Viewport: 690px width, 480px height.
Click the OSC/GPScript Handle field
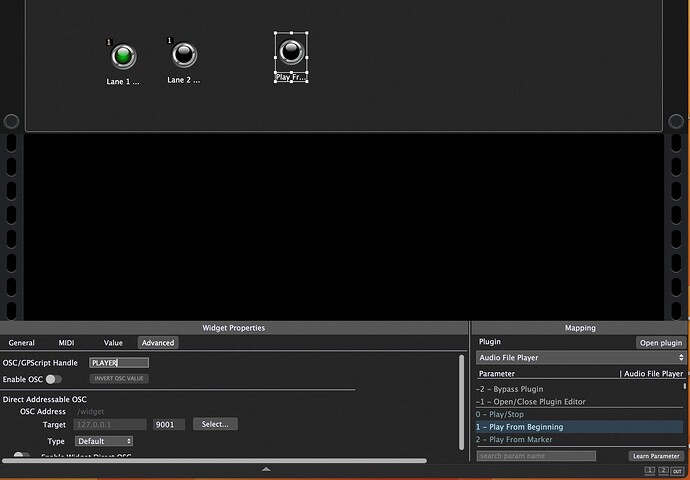[x=119, y=363]
